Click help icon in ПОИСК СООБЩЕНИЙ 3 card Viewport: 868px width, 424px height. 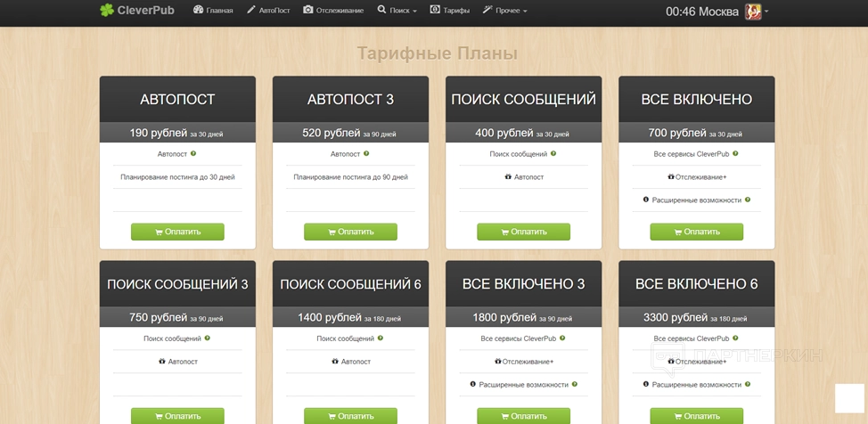pyautogui.click(x=208, y=338)
